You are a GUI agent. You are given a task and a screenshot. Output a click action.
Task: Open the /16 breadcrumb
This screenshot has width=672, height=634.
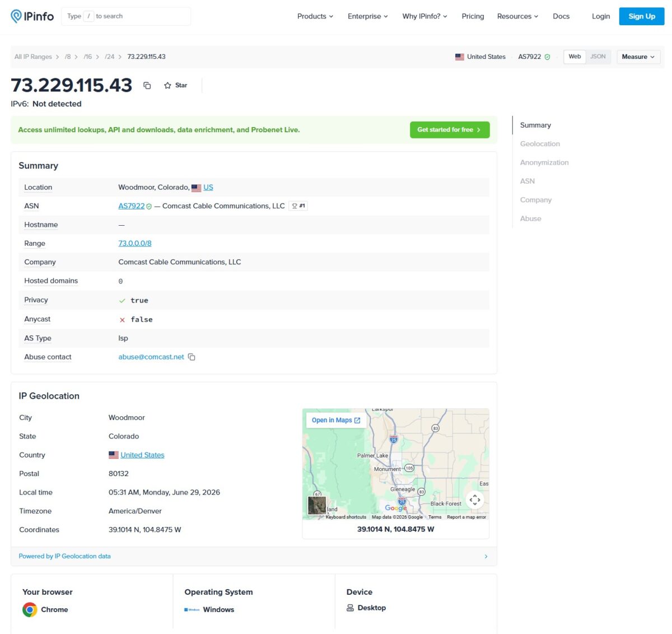tap(88, 57)
